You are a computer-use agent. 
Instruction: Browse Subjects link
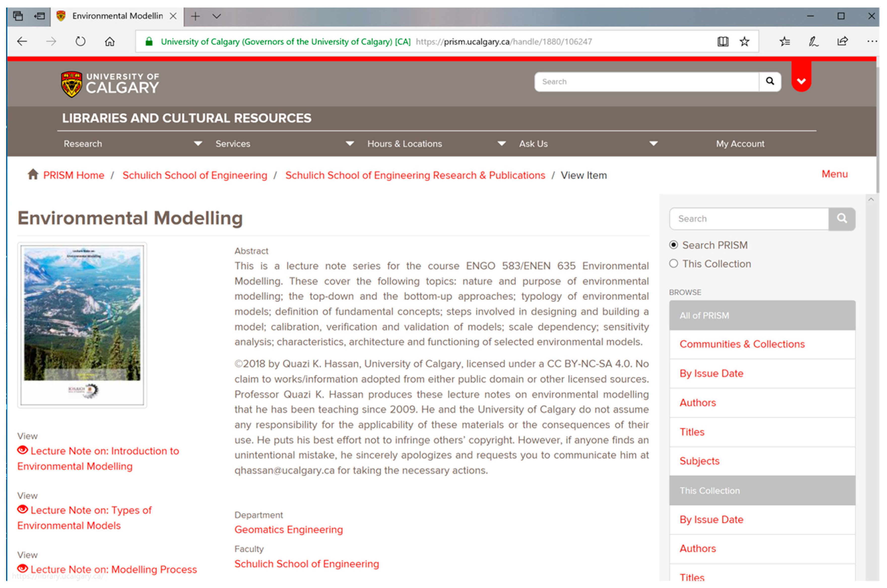point(700,461)
